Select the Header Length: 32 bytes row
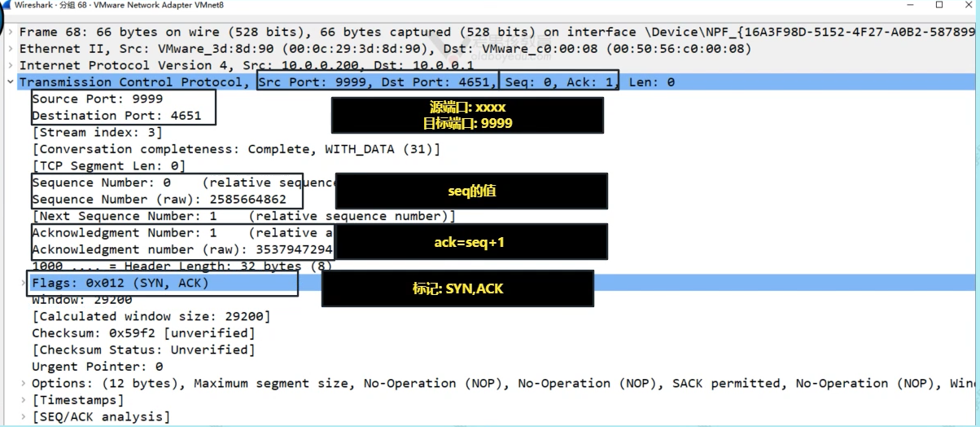The height and width of the screenshot is (427, 980). [x=182, y=266]
